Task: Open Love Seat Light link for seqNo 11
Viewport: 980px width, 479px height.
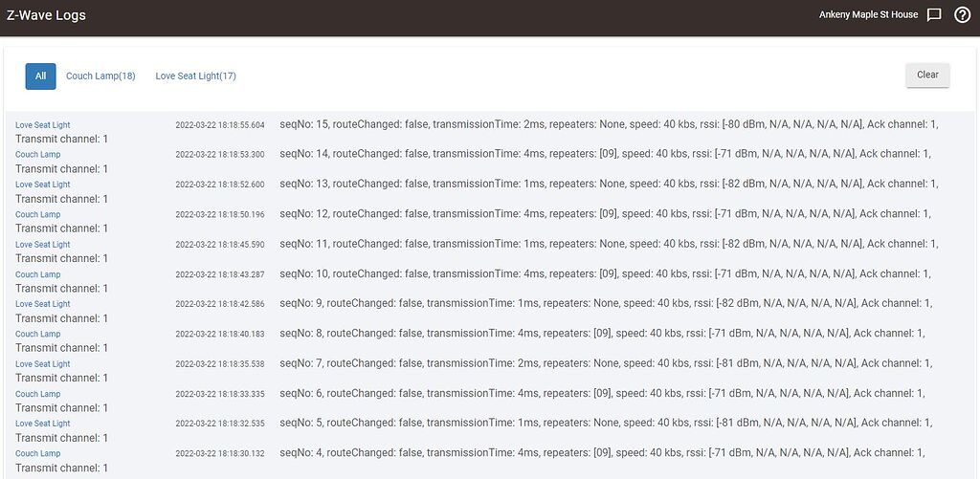Action: click(42, 244)
